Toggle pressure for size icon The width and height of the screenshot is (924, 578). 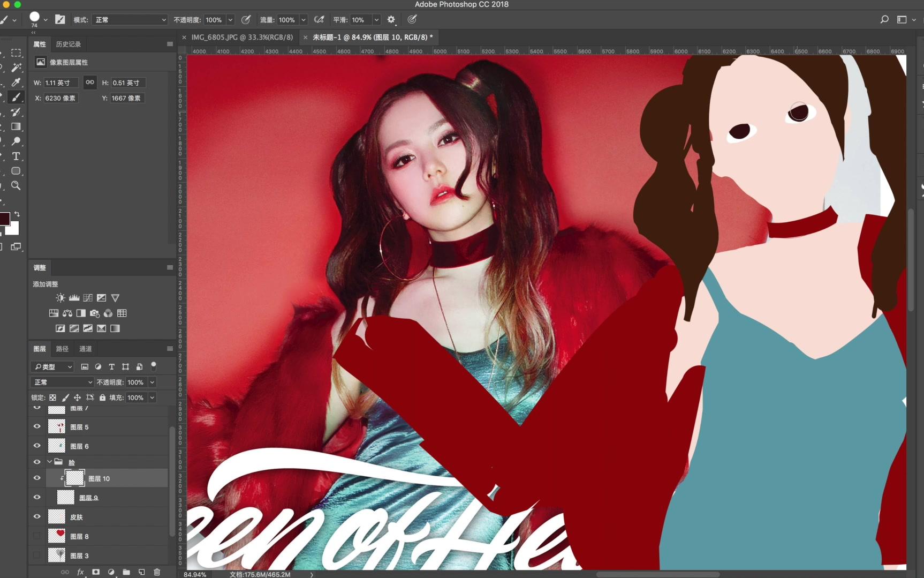pos(412,20)
